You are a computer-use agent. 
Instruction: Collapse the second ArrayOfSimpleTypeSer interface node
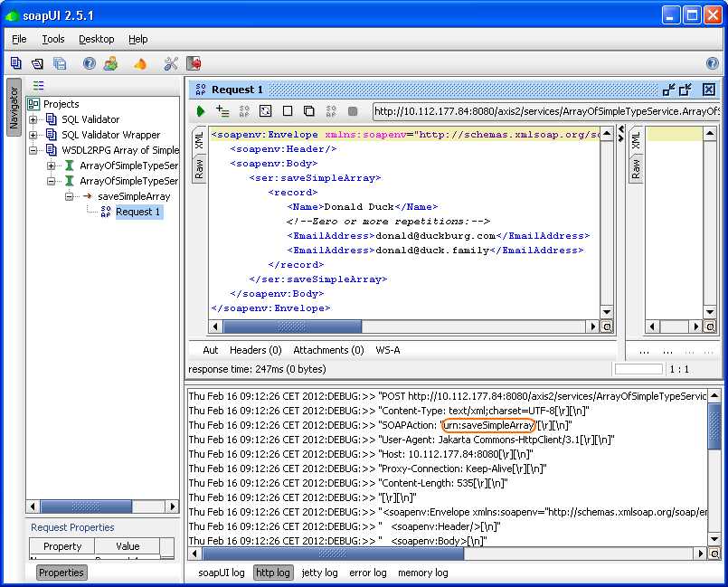(51, 181)
